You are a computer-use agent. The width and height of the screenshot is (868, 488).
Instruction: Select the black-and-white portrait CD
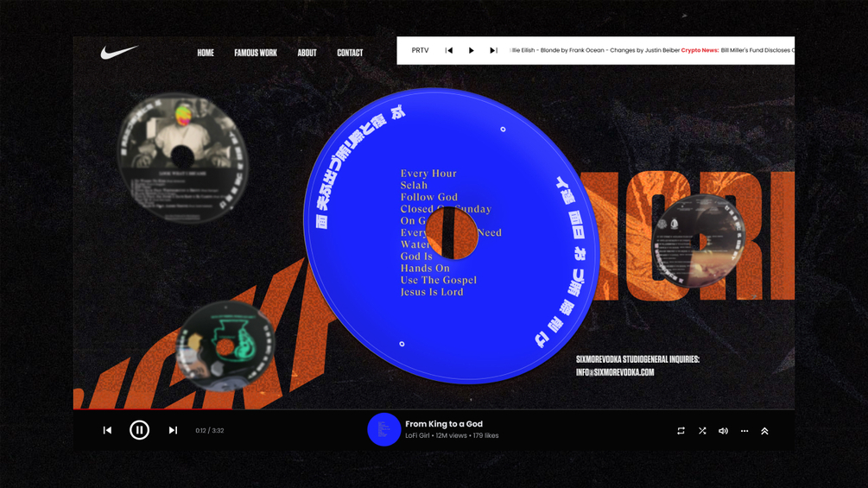coord(182,158)
